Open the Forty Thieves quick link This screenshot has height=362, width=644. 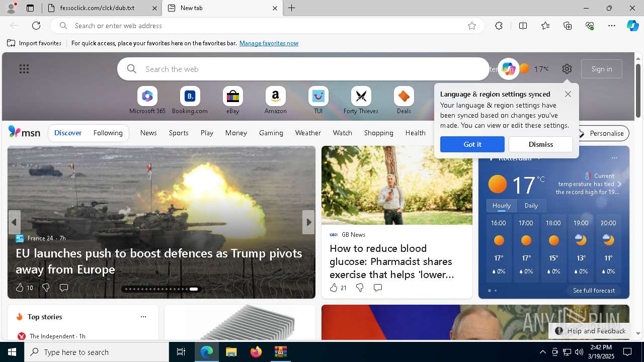[361, 101]
